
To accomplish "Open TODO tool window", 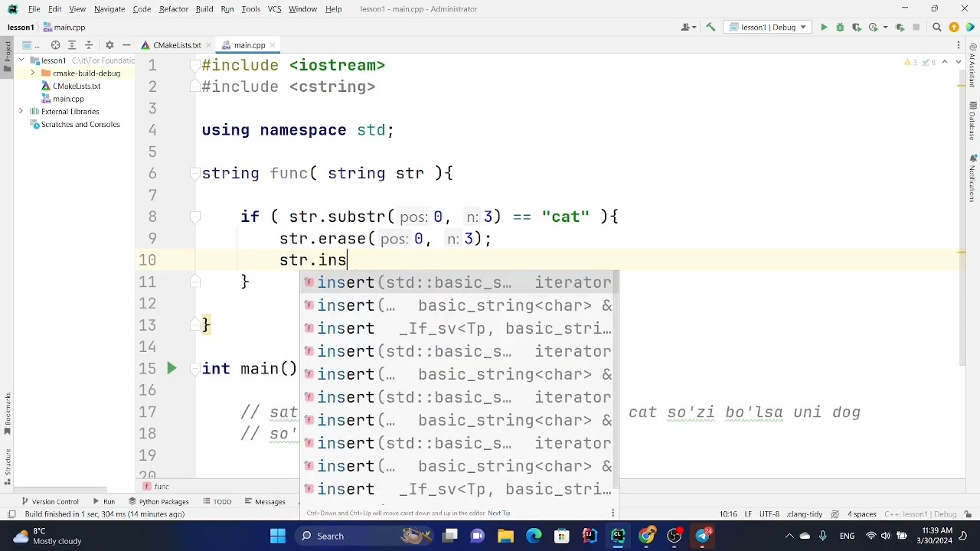I will 217,502.
